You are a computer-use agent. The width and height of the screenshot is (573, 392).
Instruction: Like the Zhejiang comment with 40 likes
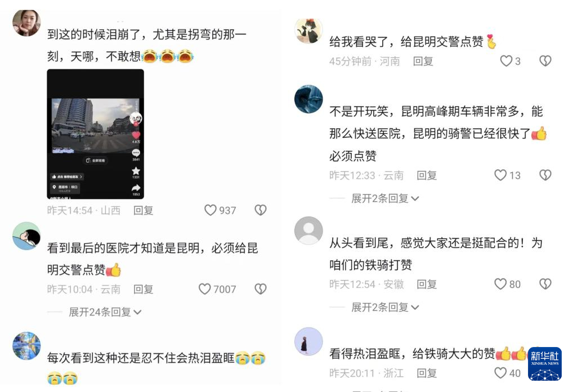coord(500,373)
